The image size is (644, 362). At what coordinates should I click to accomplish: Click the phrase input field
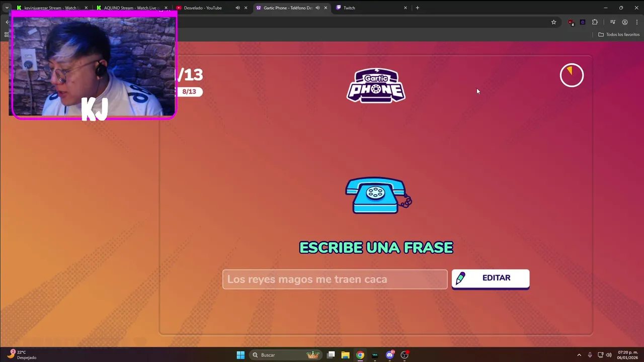[335, 279]
